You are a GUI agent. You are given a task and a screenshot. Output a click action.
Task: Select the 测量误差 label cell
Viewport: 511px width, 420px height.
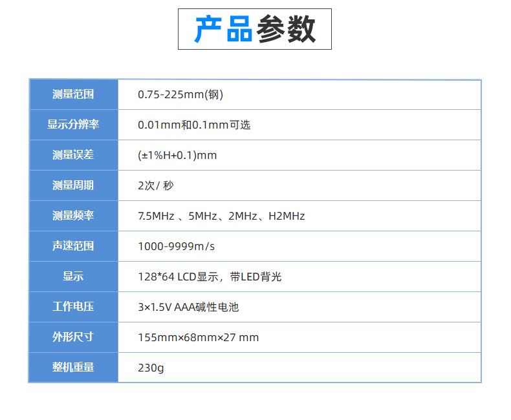coord(73,155)
